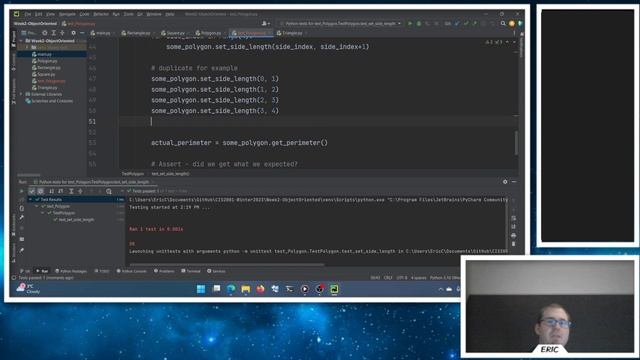Screen dimensions: 640x360
Task: Open Microsoft Edge from the taskbar
Action: [x=231, y=289]
